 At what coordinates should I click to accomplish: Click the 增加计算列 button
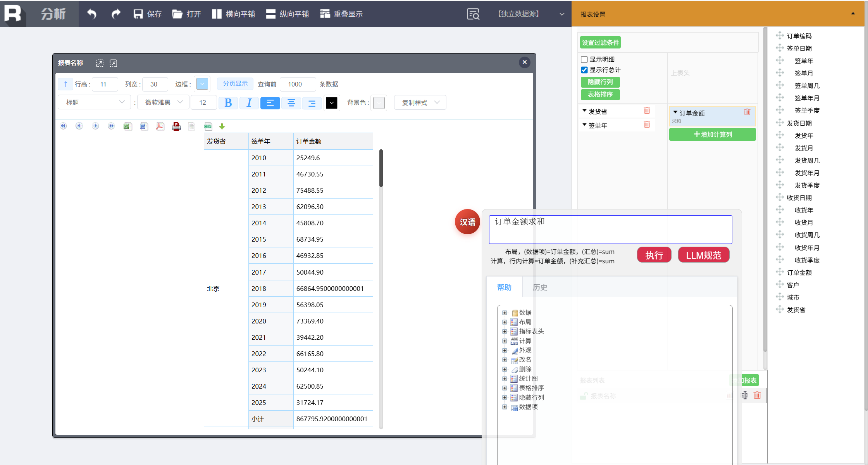(712, 135)
